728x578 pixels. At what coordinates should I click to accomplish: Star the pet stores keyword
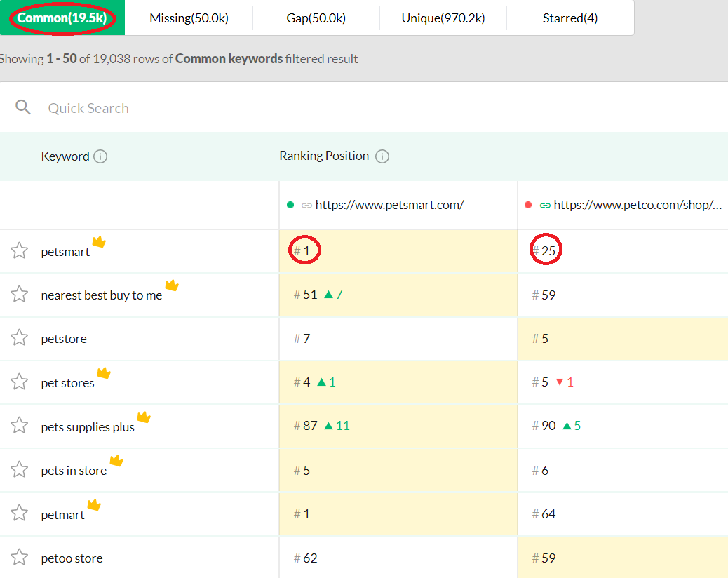point(19,382)
